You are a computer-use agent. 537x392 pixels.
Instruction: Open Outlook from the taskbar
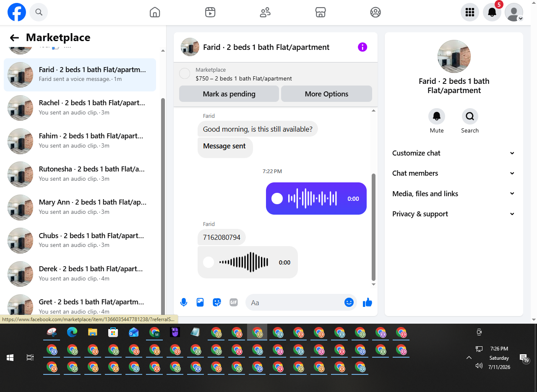click(133, 332)
